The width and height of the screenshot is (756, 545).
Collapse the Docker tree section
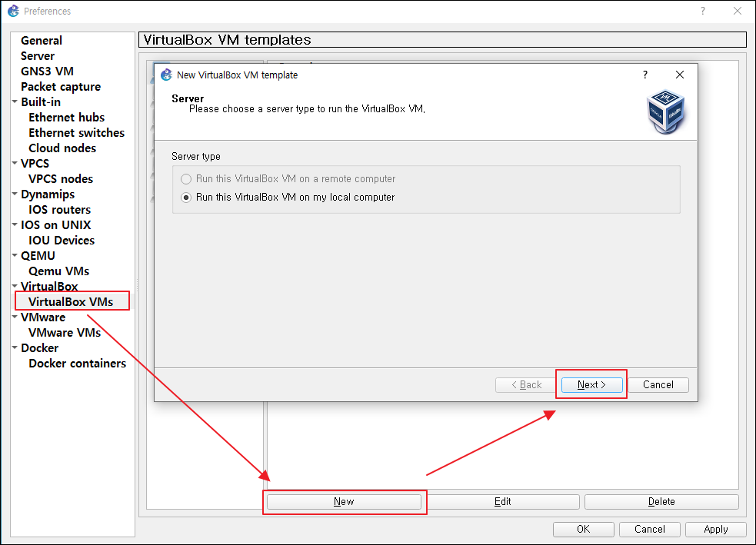click(15, 347)
